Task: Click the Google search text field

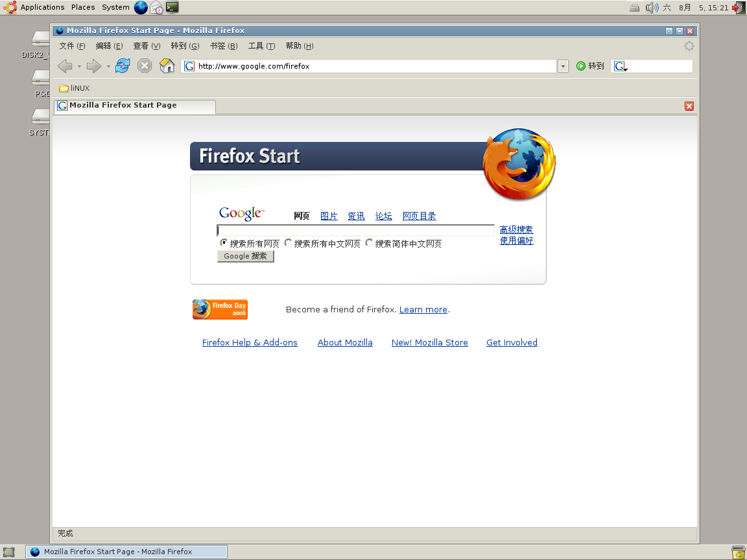Action: pyautogui.click(x=355, y=231)
